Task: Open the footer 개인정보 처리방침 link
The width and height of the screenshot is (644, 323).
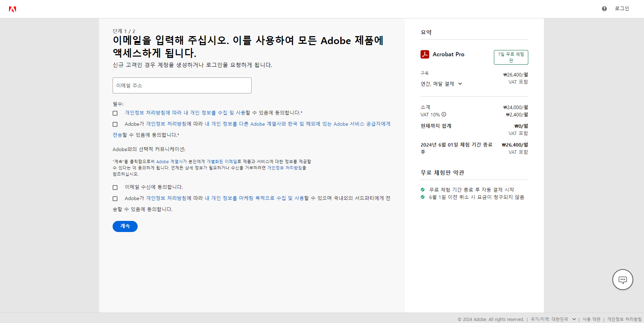Action: pyautogui.click(x=624, y=319)
